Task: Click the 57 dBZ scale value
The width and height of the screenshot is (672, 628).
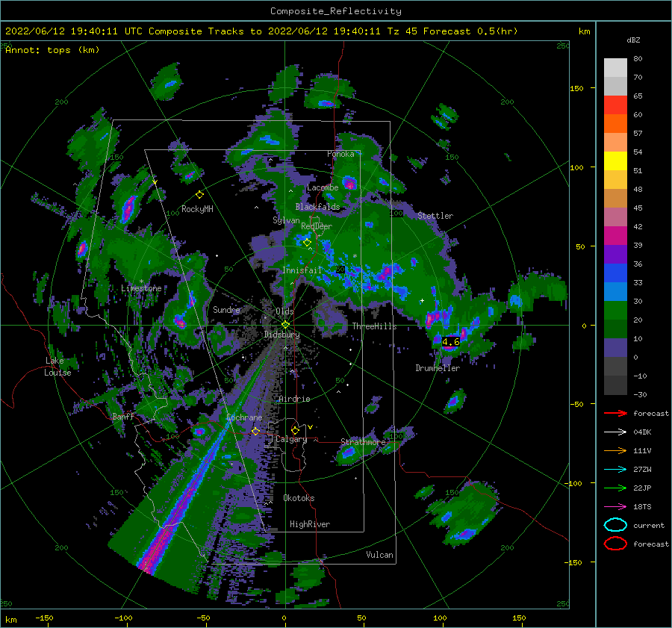Action: [x=638, y=134]
